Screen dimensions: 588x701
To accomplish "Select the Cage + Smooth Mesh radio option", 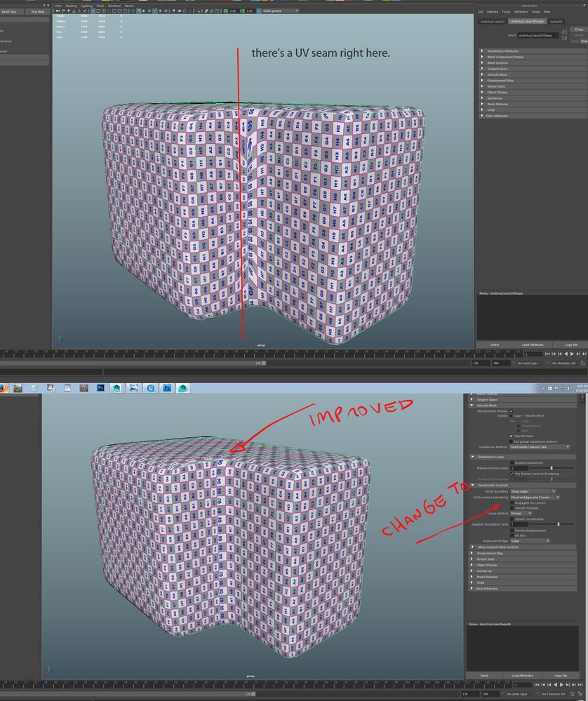I will 511,416.
